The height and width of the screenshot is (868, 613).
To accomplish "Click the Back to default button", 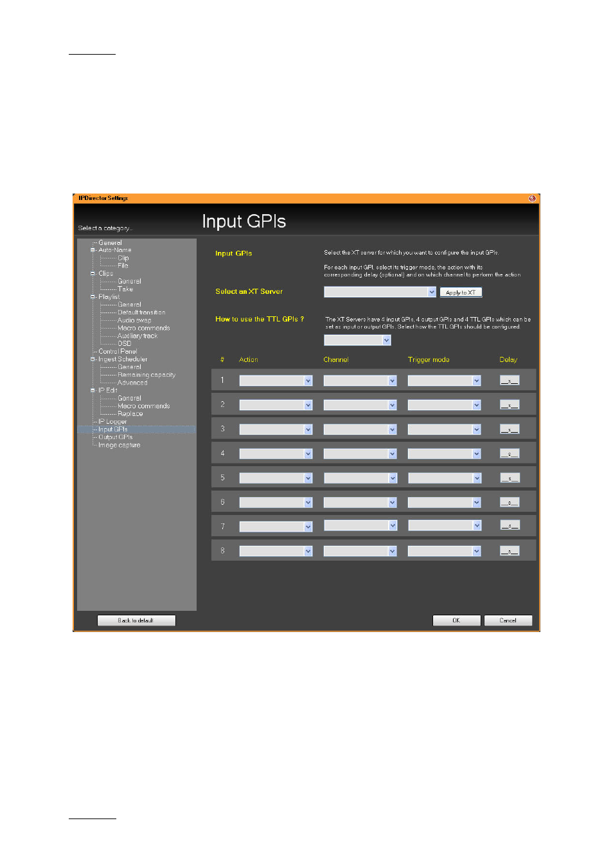I will click(136, 620).
